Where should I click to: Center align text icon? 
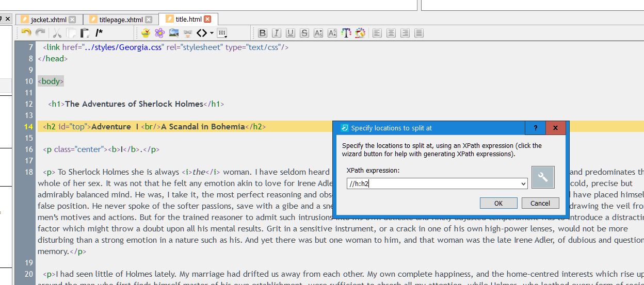pos(391,33)
